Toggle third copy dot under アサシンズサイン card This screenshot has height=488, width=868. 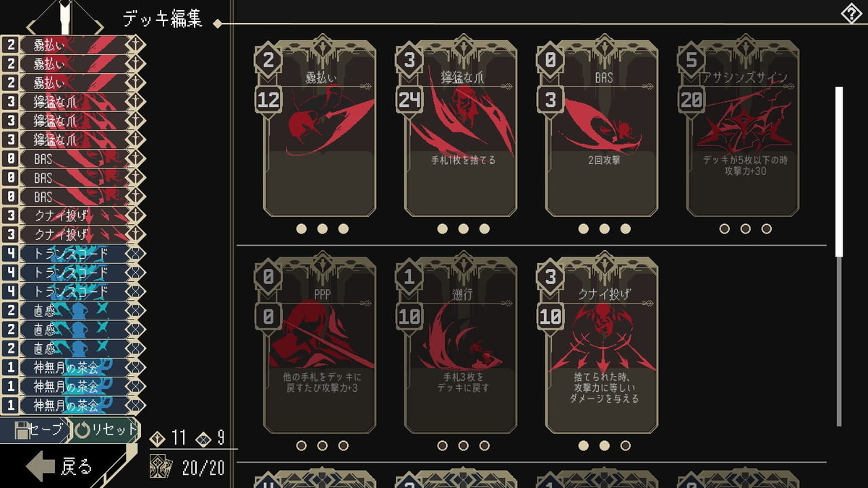click(x=767, y=229)
